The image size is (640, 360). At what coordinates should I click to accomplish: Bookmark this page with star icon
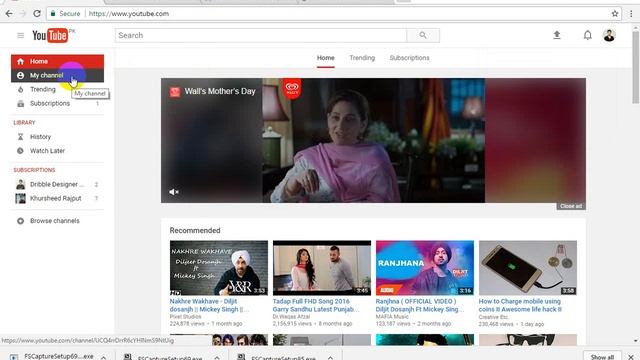click(615, 13)
